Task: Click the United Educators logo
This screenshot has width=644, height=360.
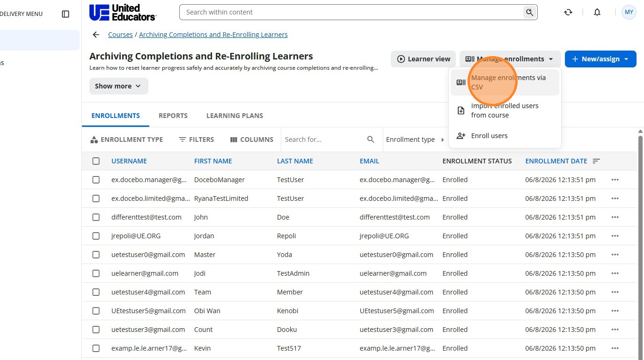Action: coord(123,13)
